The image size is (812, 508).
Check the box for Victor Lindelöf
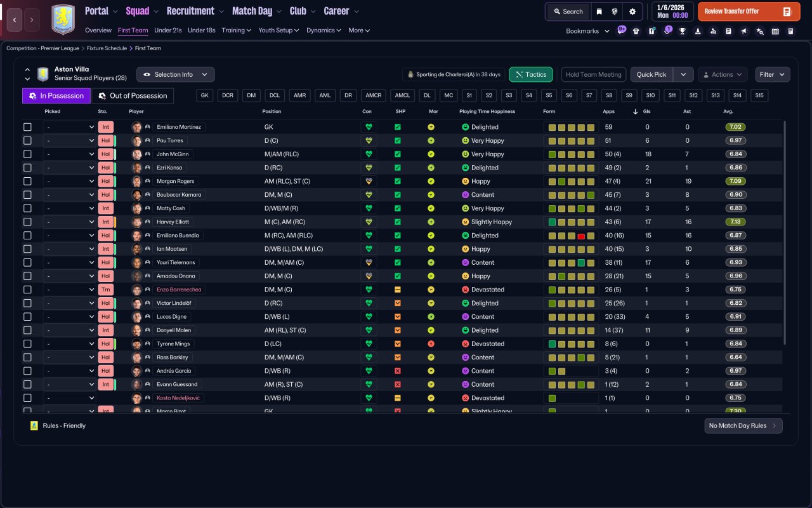(x=27, y=303)
